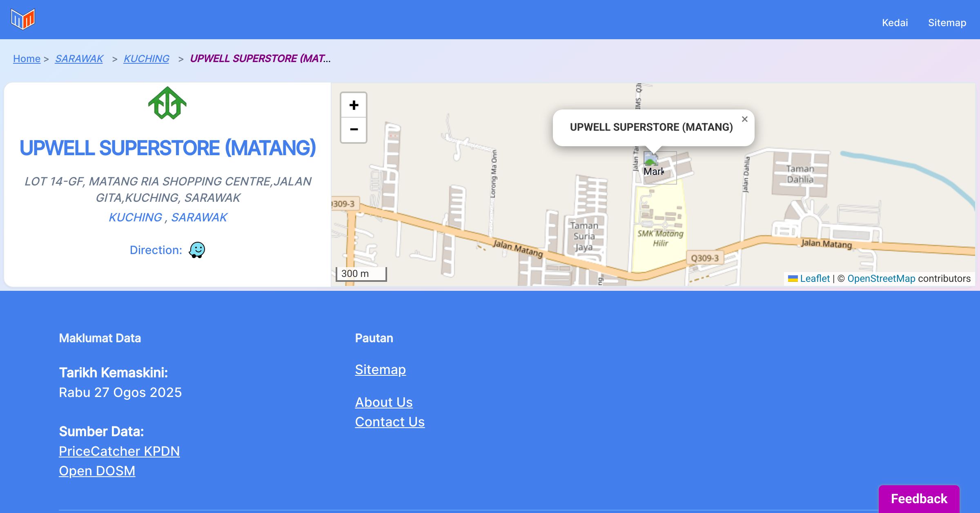
Task: Open KUCHING breadcrumb link
Action: coord(146,59)
